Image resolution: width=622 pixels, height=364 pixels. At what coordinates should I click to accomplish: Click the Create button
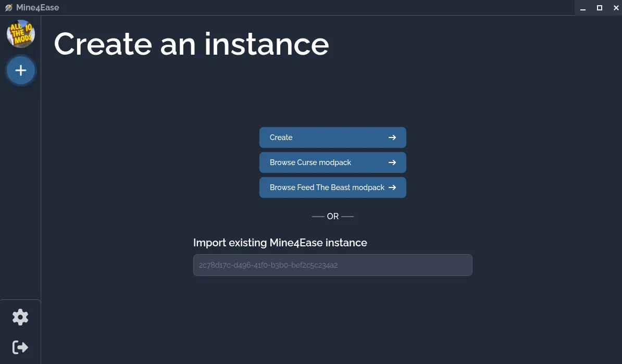tap(332, 137)
